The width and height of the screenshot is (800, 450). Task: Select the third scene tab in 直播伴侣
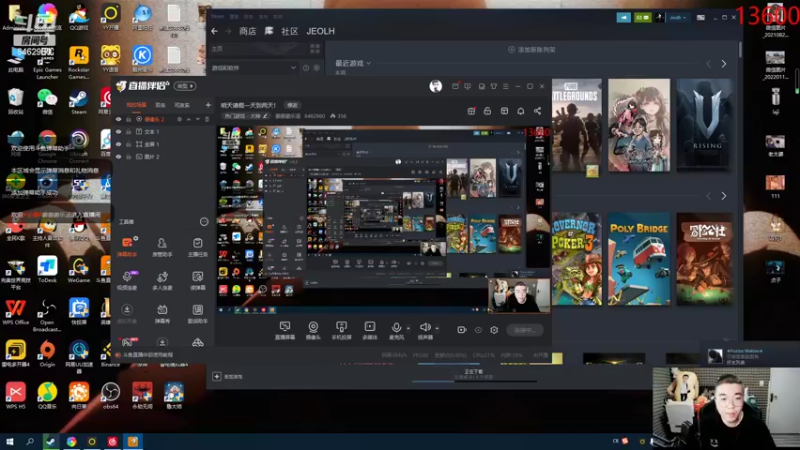pos(182,105)
